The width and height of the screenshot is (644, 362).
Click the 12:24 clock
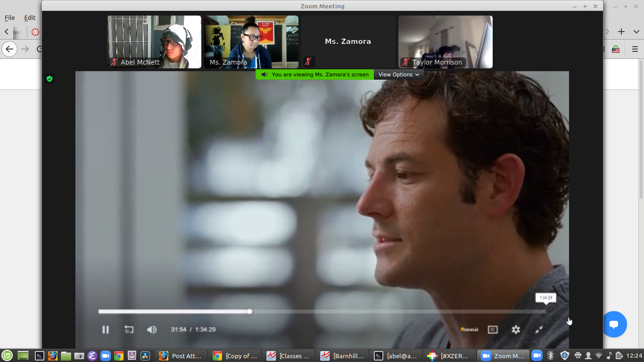pyautogui.click(x=635, y=356)
